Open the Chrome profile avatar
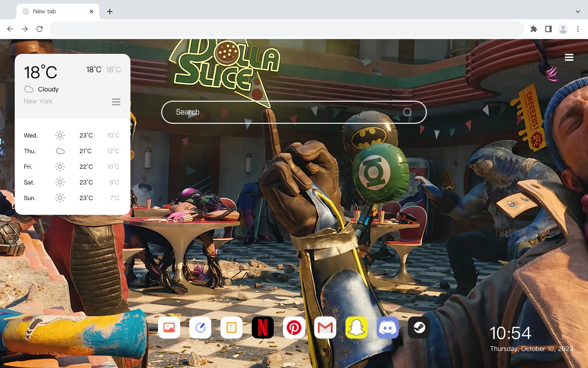Viewport: 588px width, 368px height. [563, 29]
